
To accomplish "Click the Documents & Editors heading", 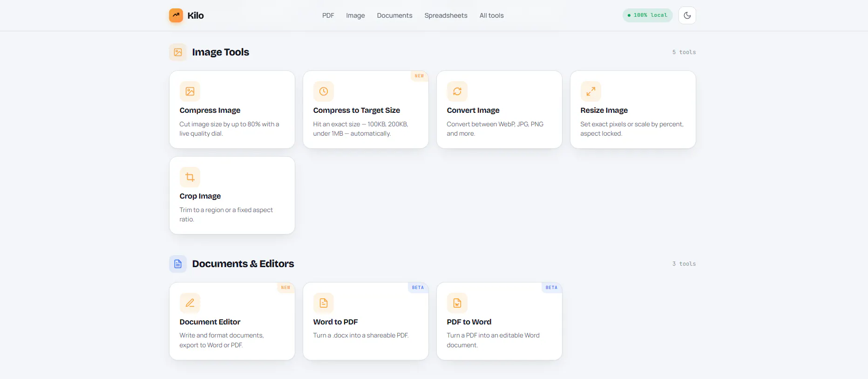I will (243, 264).
